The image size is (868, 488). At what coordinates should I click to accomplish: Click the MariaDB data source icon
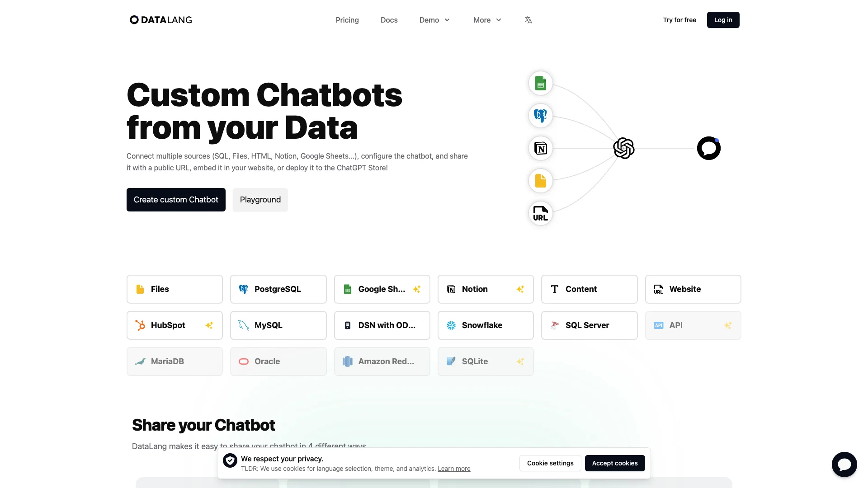[x=140, y=361]
